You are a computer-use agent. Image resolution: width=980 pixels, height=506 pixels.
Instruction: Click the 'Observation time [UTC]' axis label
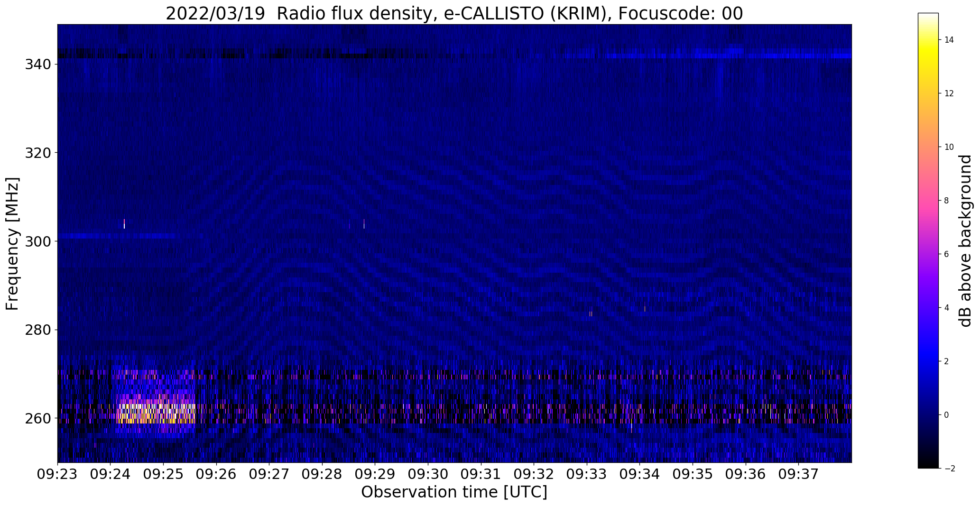[x=454, y=492]
